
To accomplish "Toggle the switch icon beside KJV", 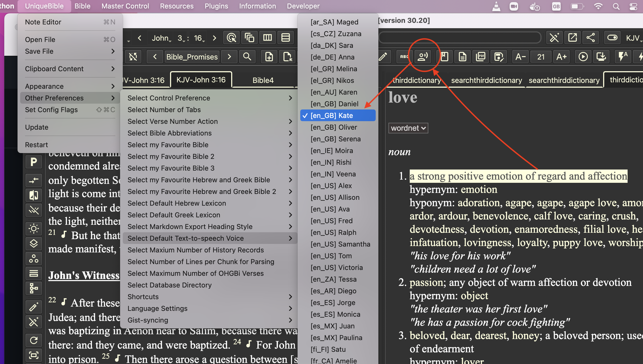I will pos(612,37).
